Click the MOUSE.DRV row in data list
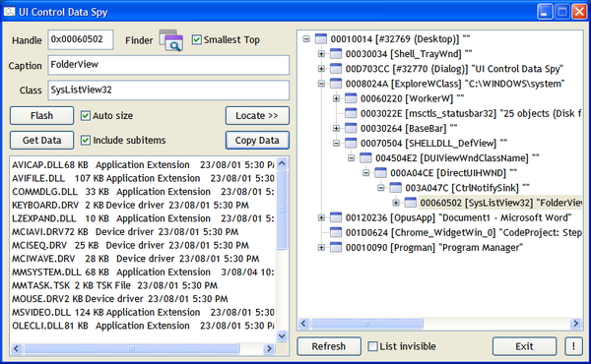The width and height of the screenshot is (591, 364). pos(120,299)
